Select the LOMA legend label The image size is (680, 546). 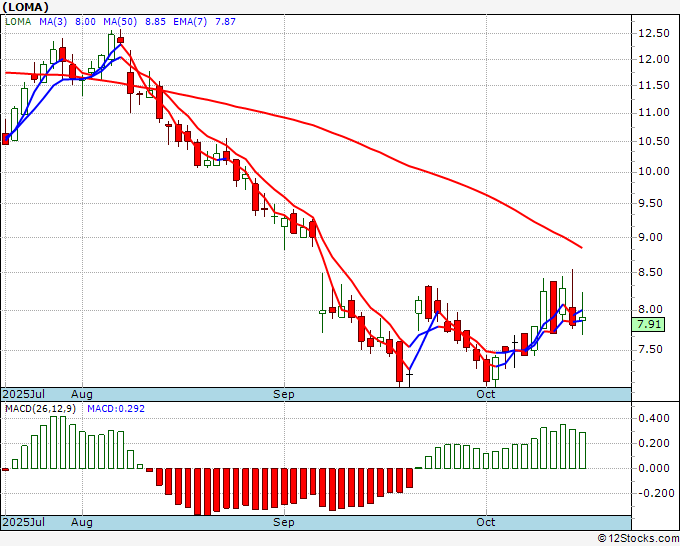click(18, 22)
